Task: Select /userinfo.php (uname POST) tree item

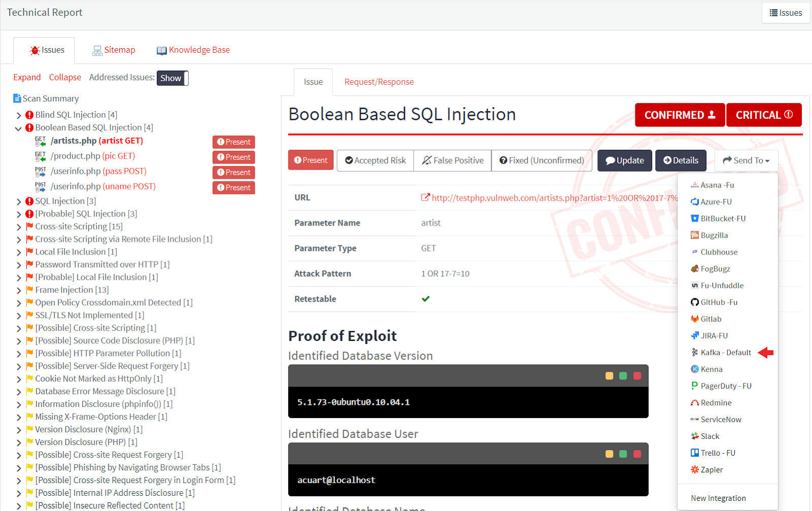Action: tap(103, 186)
